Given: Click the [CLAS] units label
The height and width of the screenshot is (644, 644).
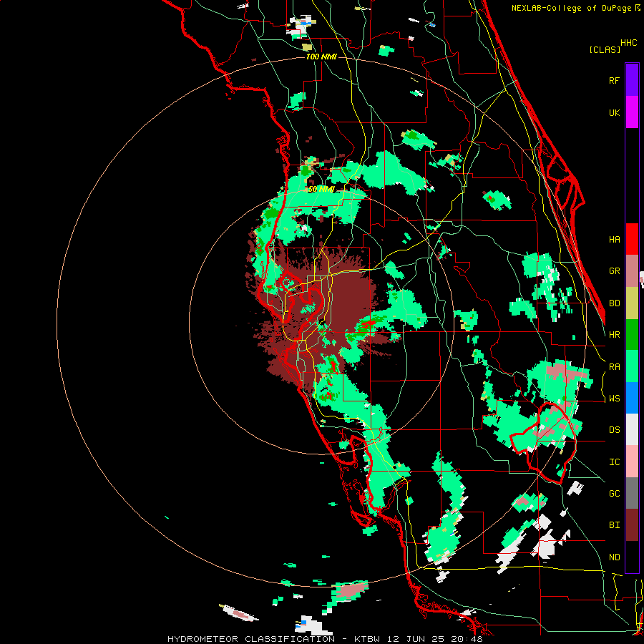Looking at the screenshot, I should tap(605, 49).
